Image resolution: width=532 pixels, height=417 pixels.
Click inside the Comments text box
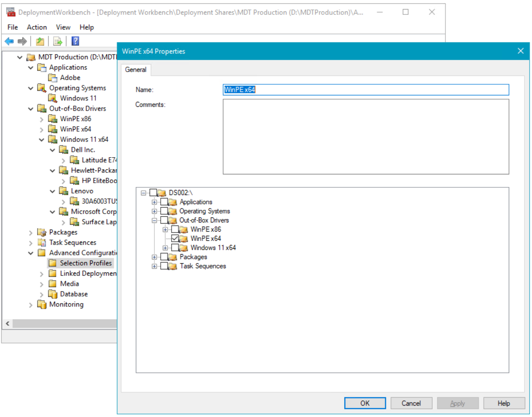365,137
